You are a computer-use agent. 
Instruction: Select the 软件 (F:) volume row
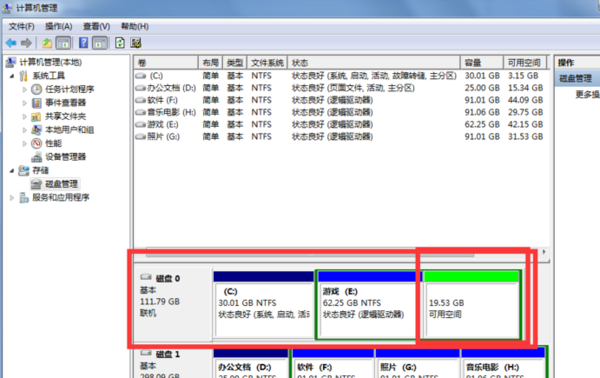click(x=341, y=100)
